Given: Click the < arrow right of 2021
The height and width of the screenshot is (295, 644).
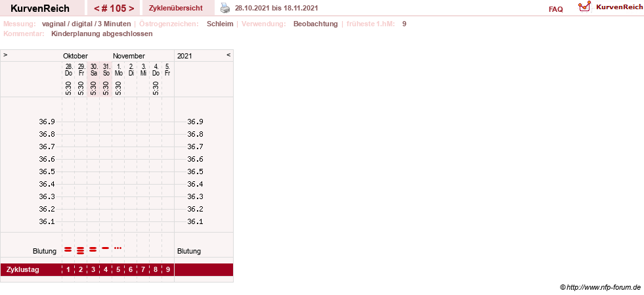Looking at the screenshot, I should coord(228,55).
